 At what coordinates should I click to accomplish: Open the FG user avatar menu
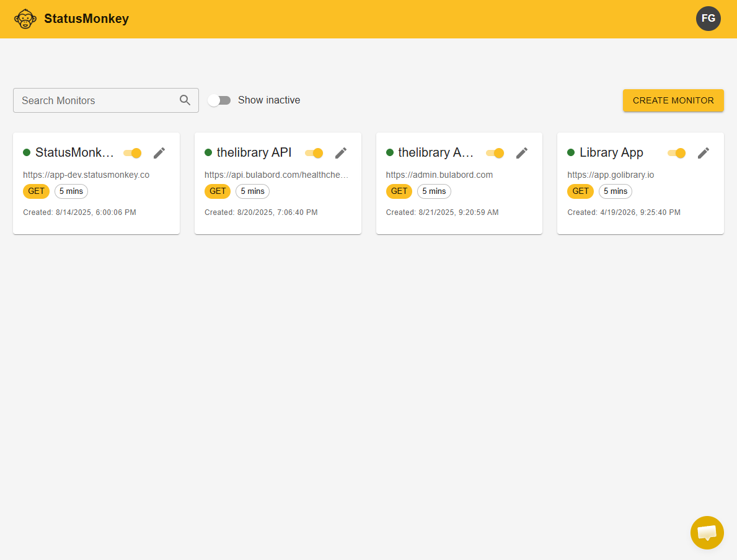[x=708, y=19]
